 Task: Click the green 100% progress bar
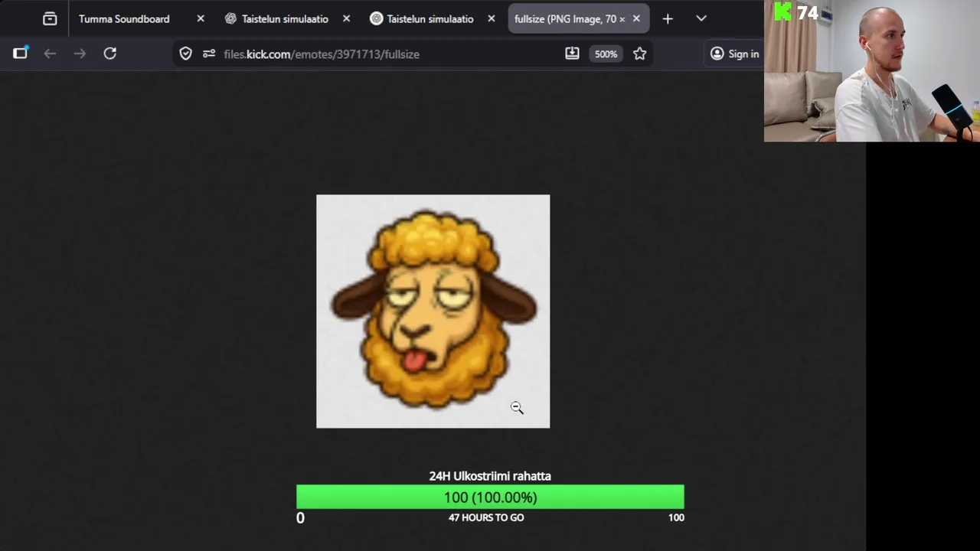pyautogui.click(x=490, y=497)
